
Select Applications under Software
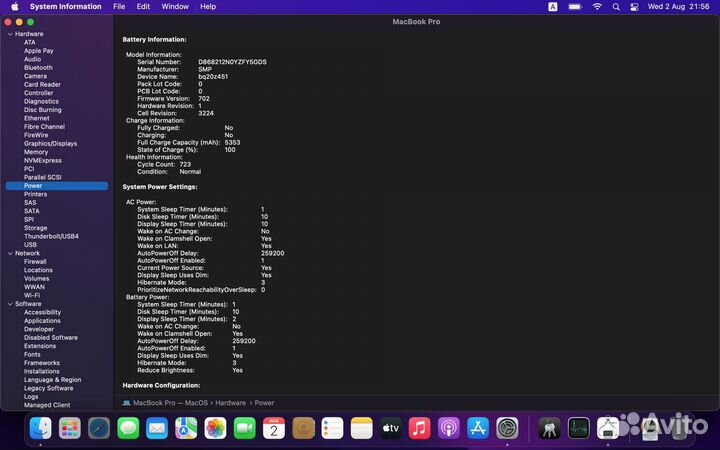42,321
